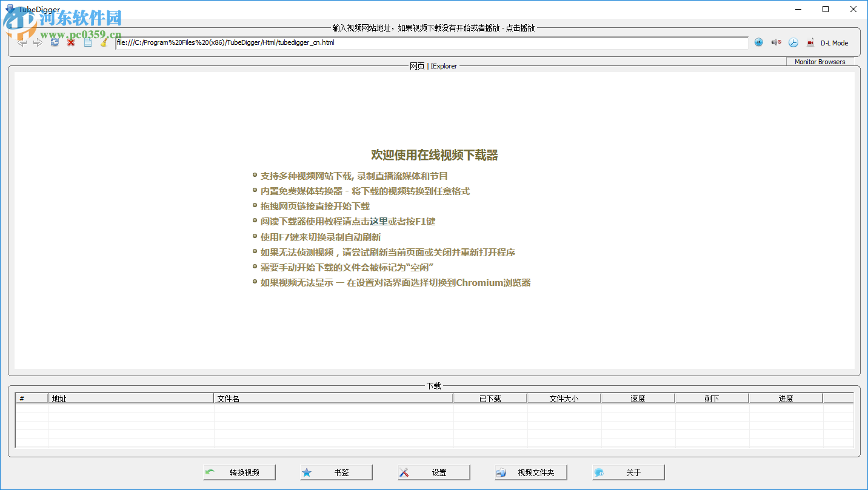868x490 pixels.
Task: Click the clock scheduler icon
Action: tap(793, 42)
